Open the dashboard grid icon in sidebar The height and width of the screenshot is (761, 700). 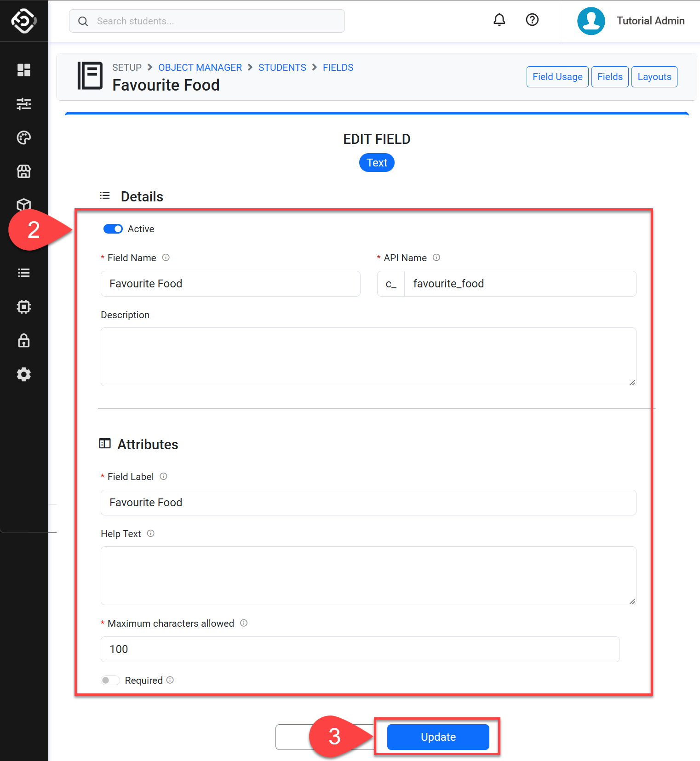click(24, 70)
